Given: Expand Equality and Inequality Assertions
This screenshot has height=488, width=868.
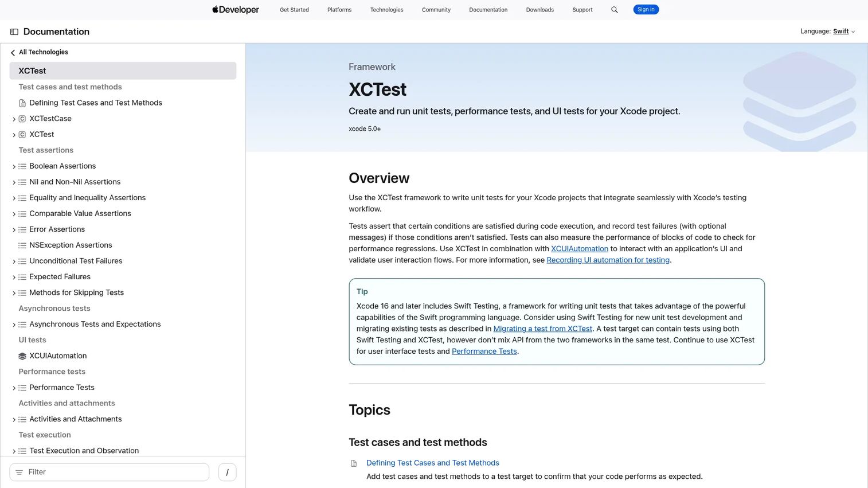Looking at the screenshot, I should [14, 198].
